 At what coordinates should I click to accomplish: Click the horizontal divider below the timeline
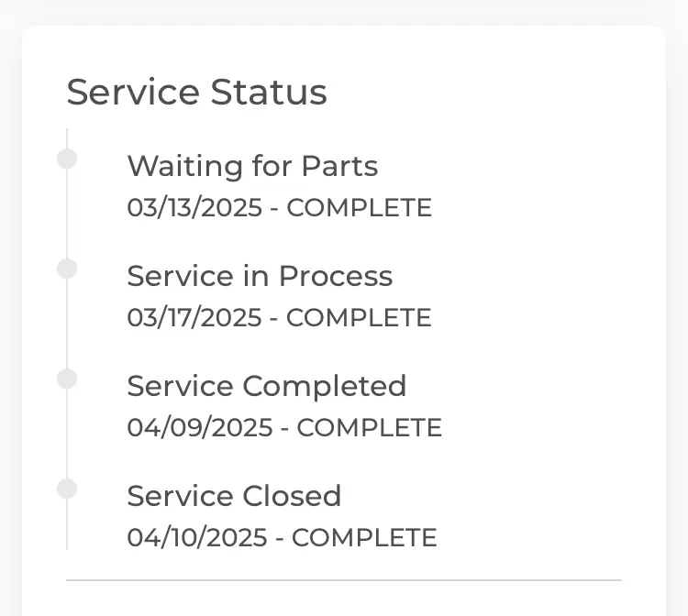pyautogui.click(x=344, y=580)
